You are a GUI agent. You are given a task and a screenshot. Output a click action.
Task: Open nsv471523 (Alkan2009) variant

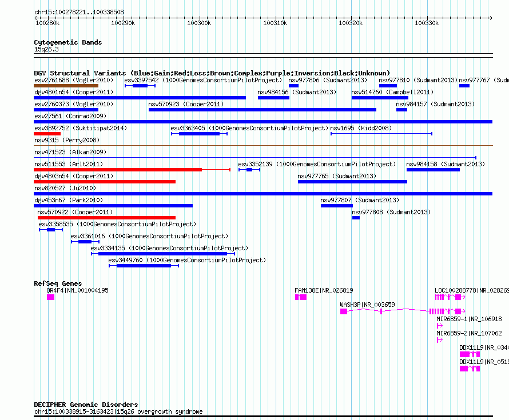click(x=70, y=152)
